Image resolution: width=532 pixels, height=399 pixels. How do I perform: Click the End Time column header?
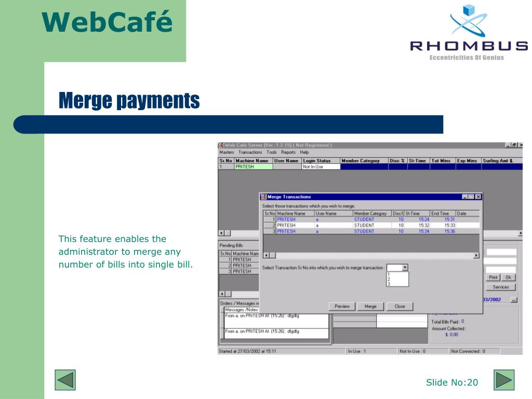point(443,214)
